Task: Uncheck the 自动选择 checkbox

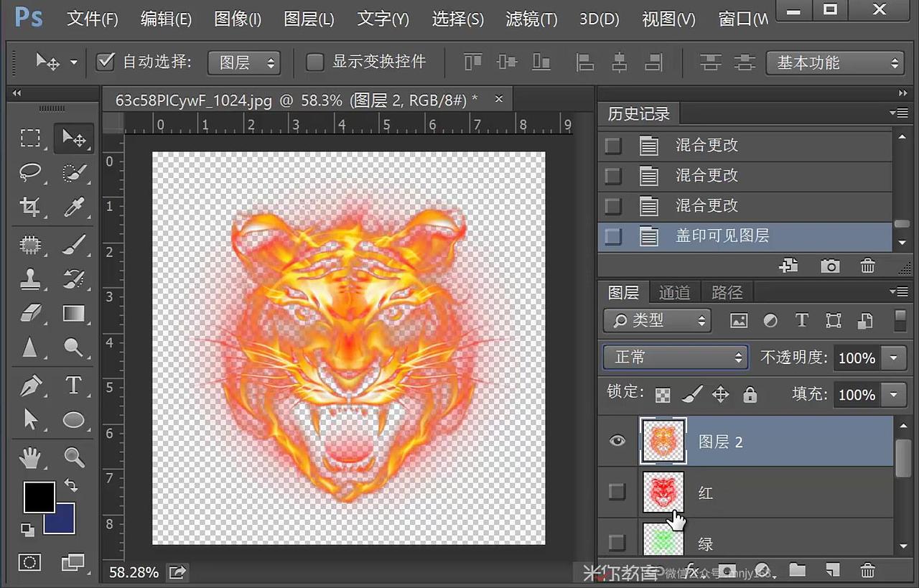Action: click(x=106, y=62)
